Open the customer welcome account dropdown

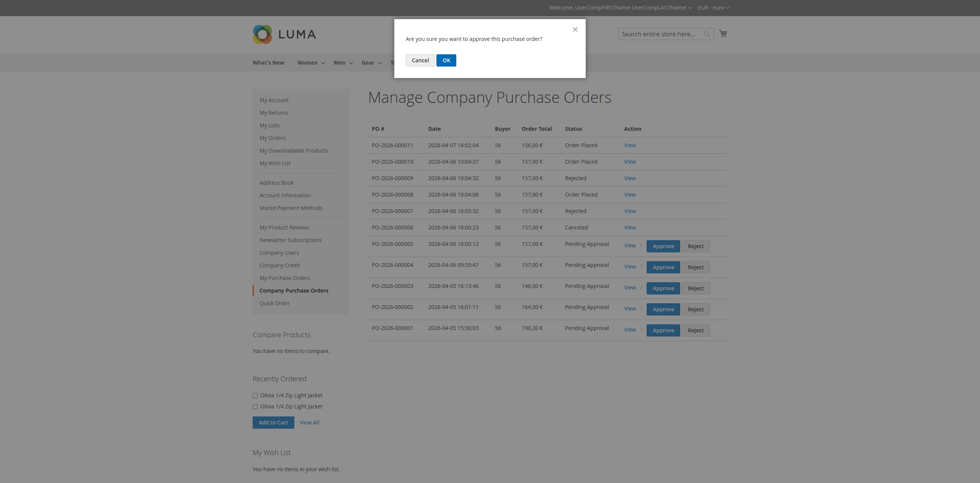coord(620,8)
